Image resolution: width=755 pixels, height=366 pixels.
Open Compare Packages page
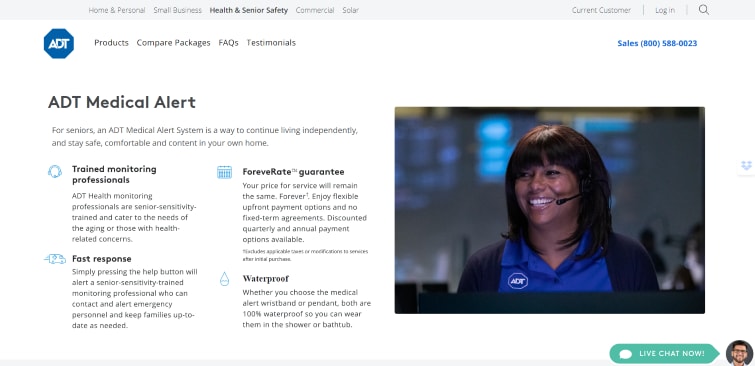point(173,43)
